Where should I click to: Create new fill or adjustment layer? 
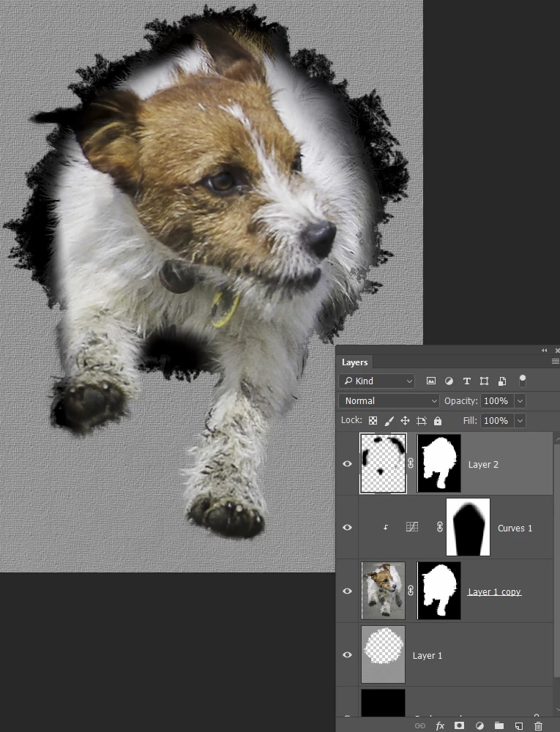coord(479,725)
